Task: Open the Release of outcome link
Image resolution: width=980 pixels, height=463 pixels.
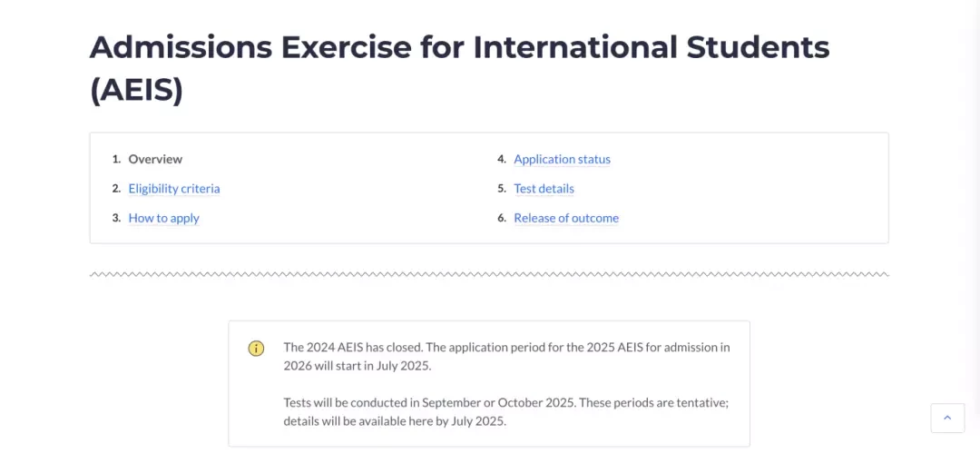Action: click(x=566, y=219)
